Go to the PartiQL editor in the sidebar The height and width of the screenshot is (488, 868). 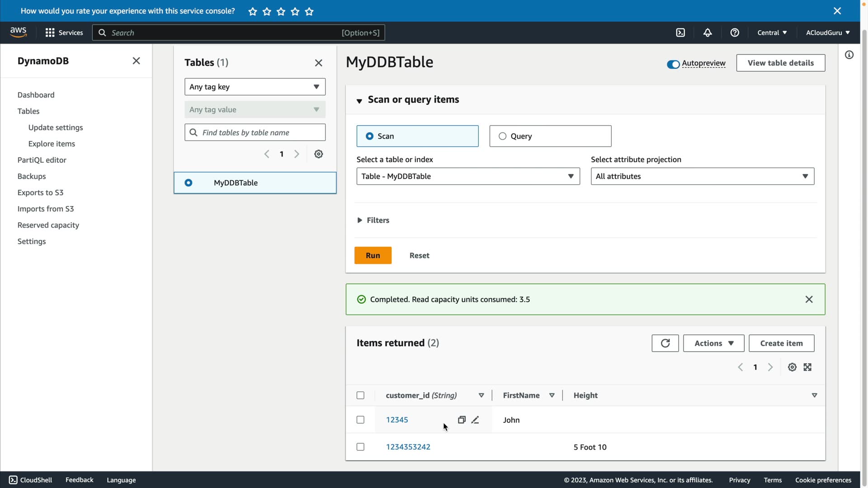coord(42,160)
